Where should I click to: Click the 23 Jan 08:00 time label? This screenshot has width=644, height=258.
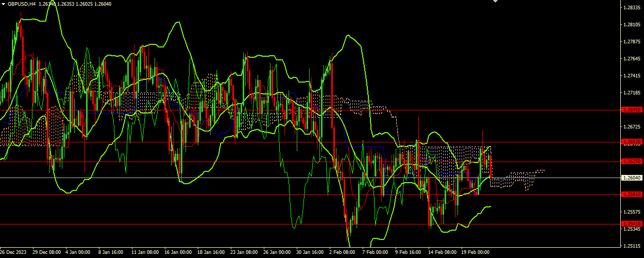(244, 252)
